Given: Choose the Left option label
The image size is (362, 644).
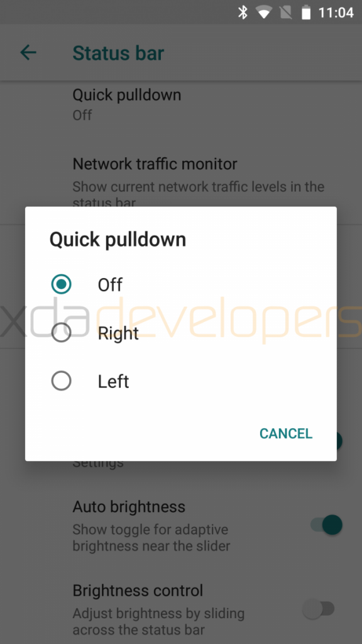Looking at the screenshot, I should pos(113,382).
